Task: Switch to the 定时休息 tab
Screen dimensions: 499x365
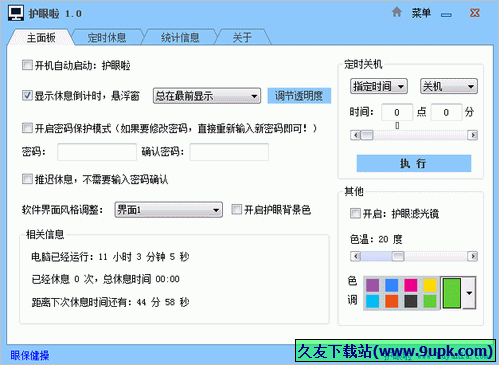Action: click(x=107, y=37)
